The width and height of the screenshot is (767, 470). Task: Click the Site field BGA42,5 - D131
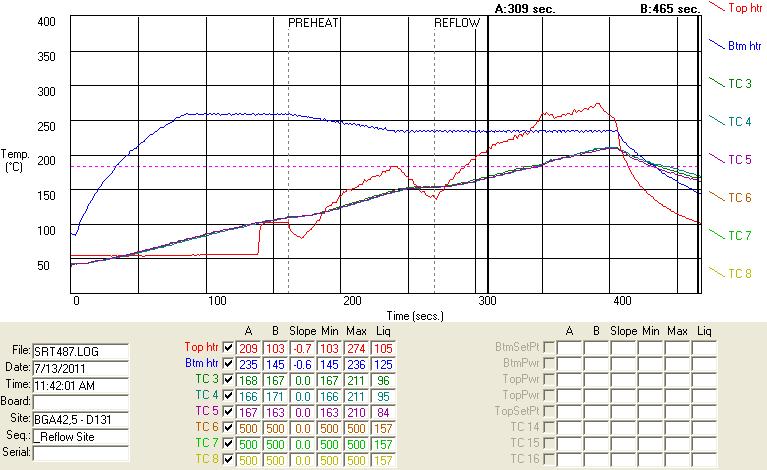pos(81,419)
